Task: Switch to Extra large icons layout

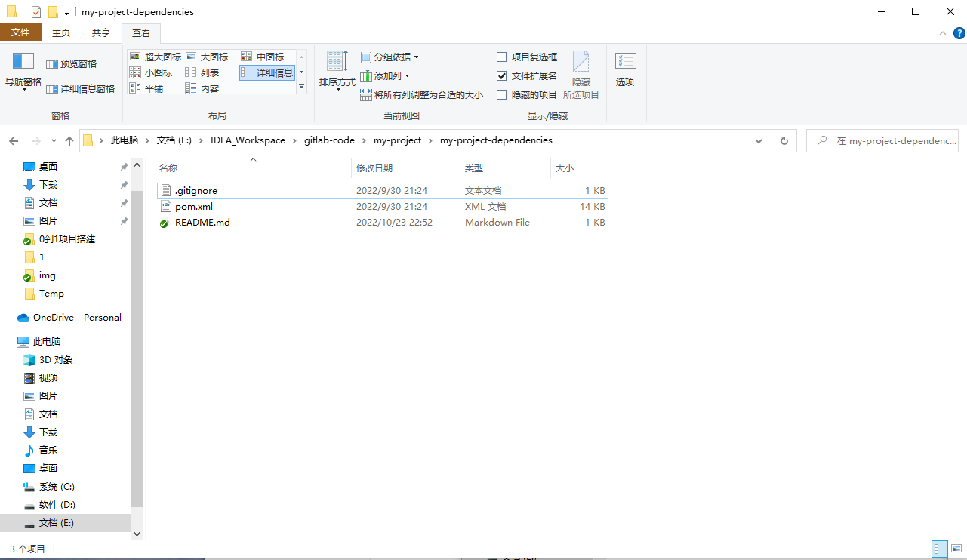Action: tap(156, 57)
